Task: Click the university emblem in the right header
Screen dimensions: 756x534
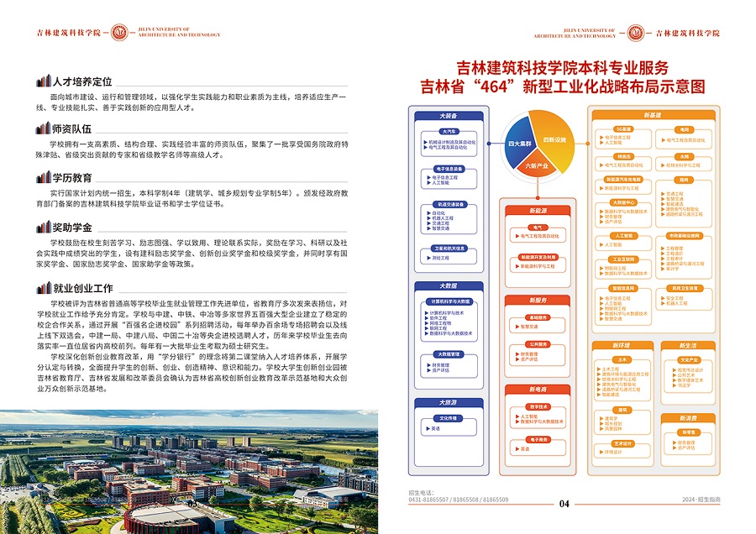Action: (x=636, y=33)
